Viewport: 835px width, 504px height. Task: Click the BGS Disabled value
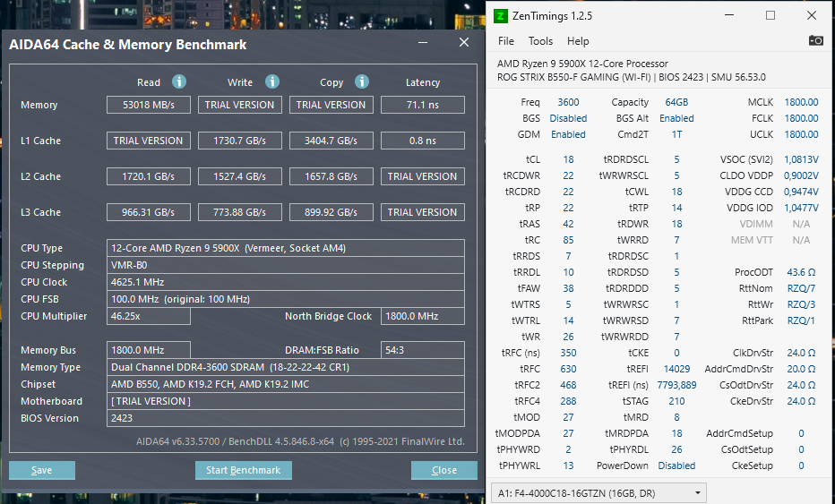pyautogui.click(x=568, y=118)
